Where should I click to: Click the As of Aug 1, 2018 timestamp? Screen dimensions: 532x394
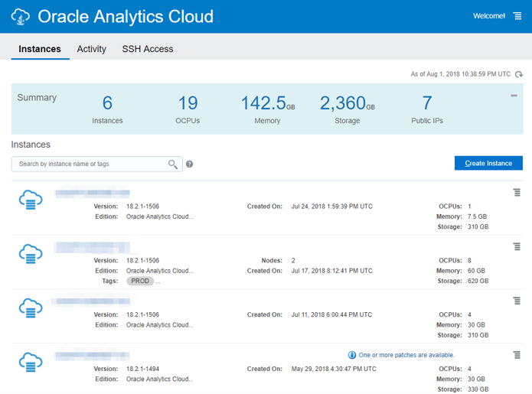pyautogui.click(x=460, y=74)
